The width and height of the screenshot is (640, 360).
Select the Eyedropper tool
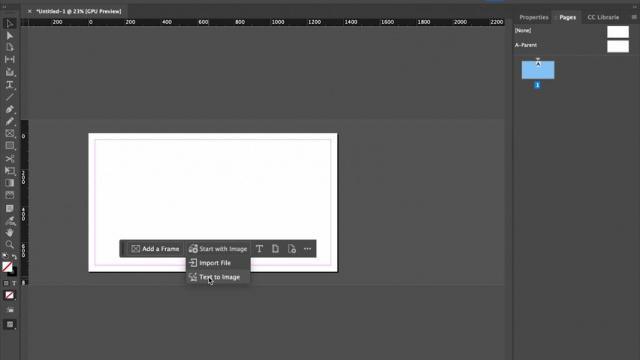click(9, 221)
